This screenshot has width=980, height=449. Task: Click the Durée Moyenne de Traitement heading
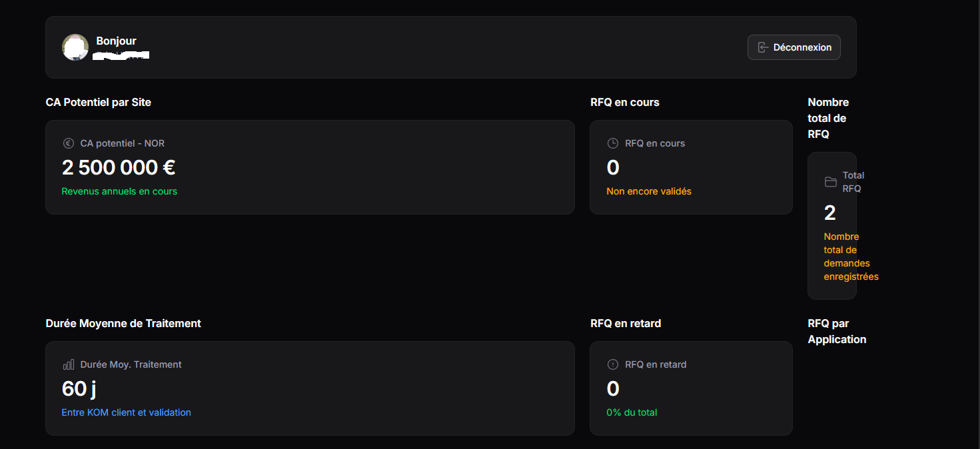tap(123, 323)
